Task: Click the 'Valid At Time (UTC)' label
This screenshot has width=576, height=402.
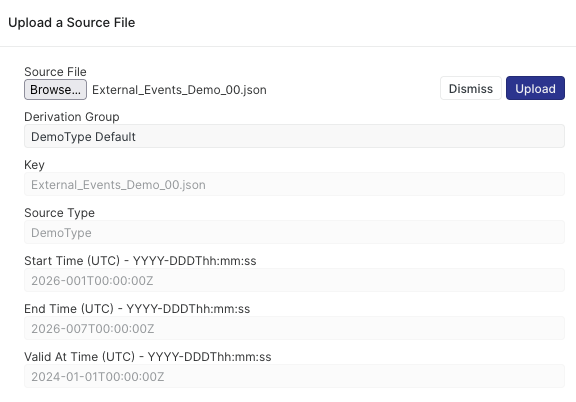Action: (x=148, y=357)
